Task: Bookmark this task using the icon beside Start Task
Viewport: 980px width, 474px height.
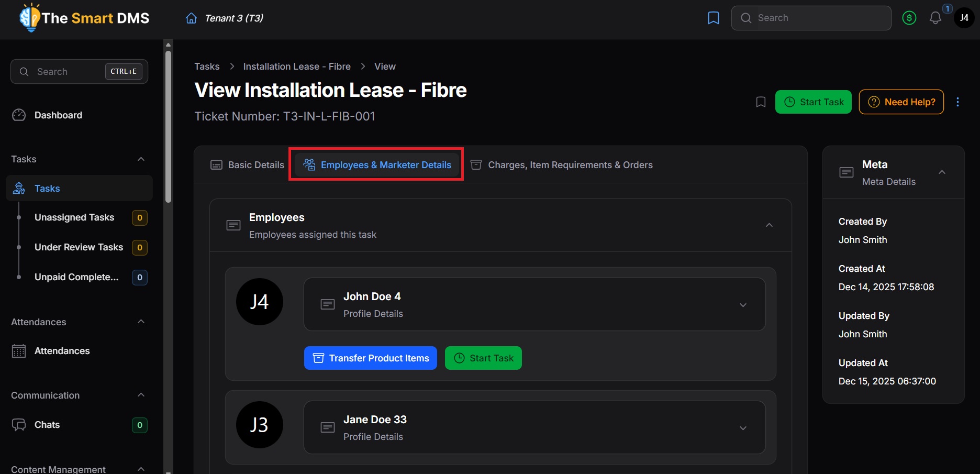Action: [760, 102]
